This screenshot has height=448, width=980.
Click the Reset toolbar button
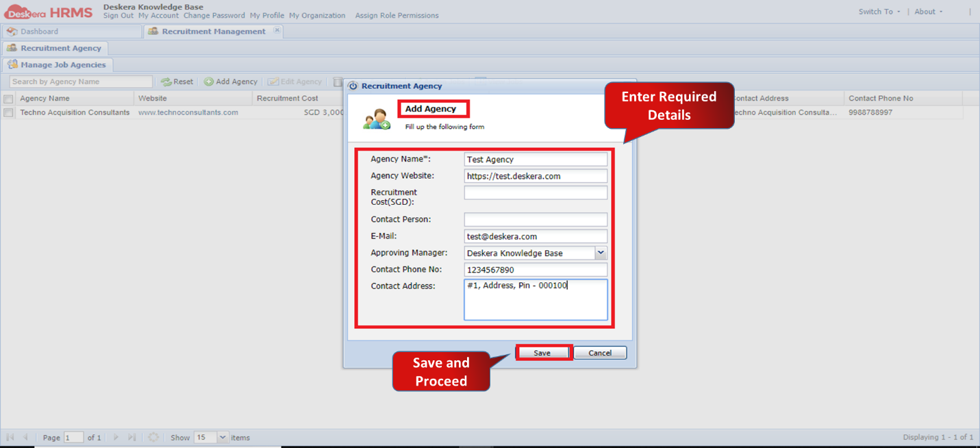(x=177, y=82)
